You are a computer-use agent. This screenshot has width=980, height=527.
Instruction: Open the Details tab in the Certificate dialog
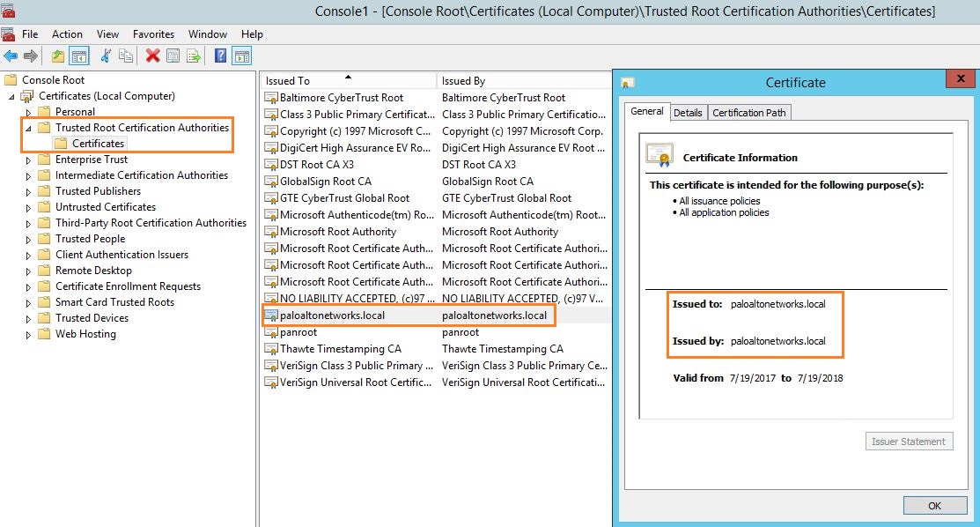point(688,113)
